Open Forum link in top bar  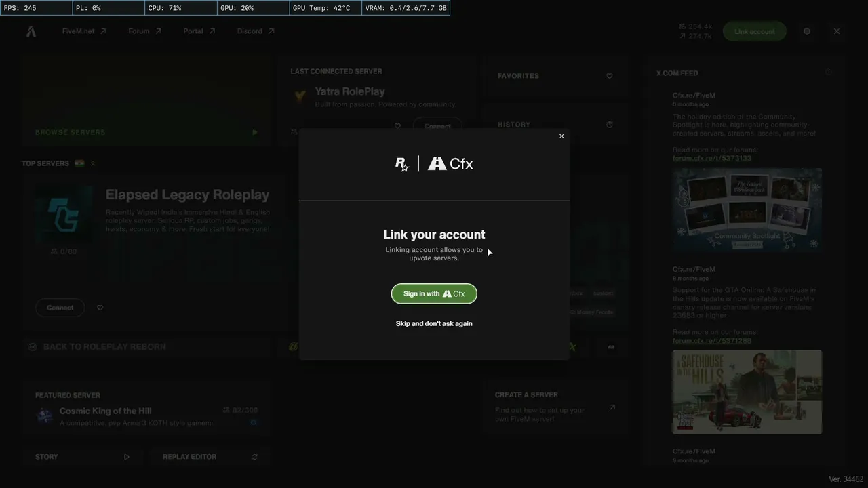point(144,31)
